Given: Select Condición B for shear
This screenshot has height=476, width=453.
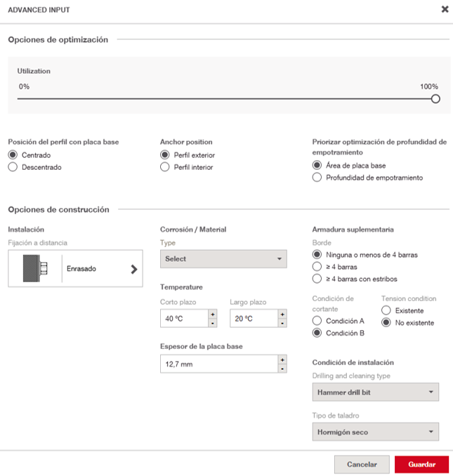Looking at the screenshot, I should (317, 333).
